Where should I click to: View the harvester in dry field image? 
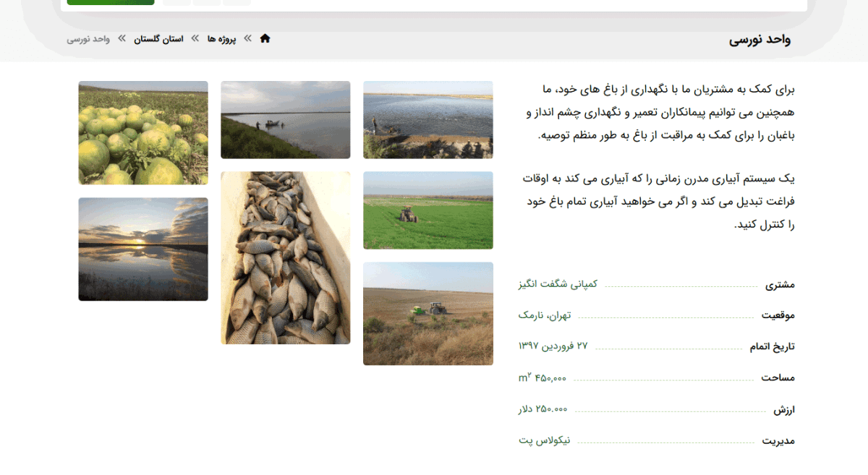[428, 313]
